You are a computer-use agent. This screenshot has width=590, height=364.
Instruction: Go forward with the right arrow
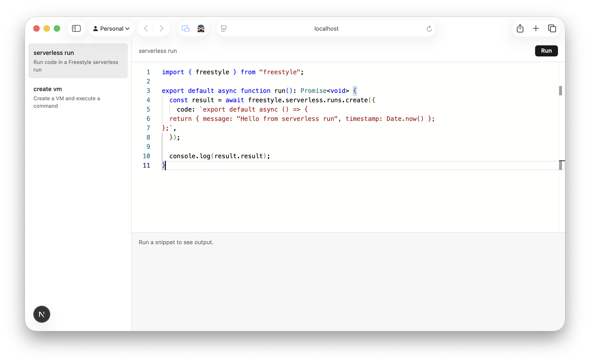click(x=162, y=29)
